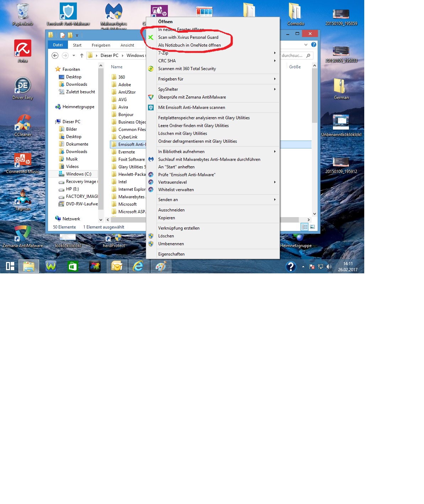Open the Ansicht ribbon tab
The height and width of the screenshot is (504, 424).
(x=127, y=45)
